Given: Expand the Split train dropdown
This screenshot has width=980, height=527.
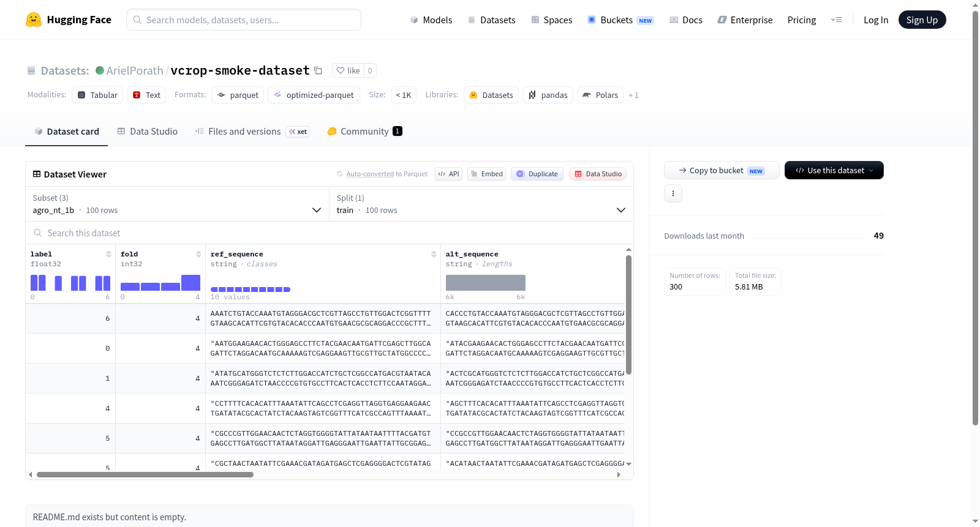Looking at the screenshot, I should (x=481, y=204).
